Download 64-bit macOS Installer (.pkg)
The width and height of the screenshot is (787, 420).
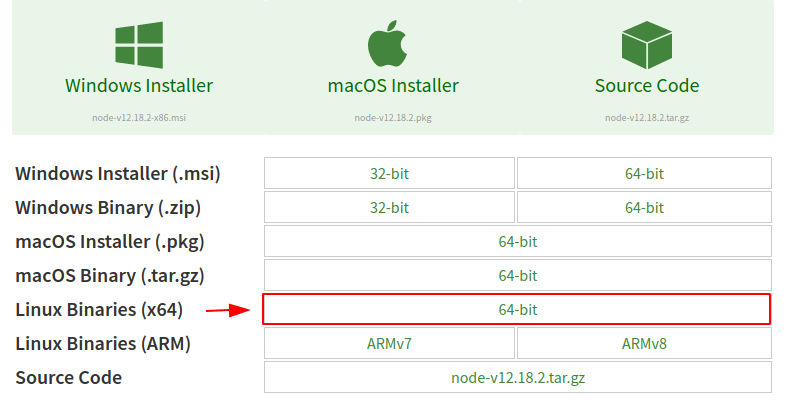pyautogui.click(x=518, y=242)
